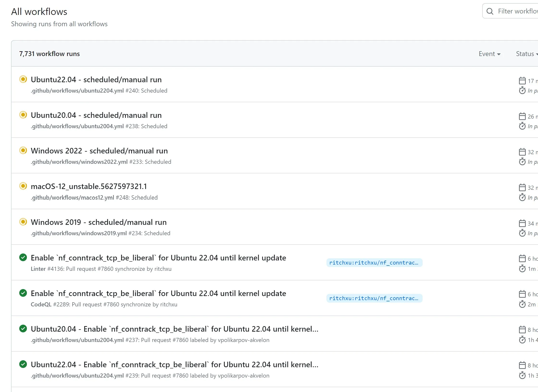Screen dimensions: 538x392
Task: Click the in-progress status icon for Ubuntu22.04 scheduled run
Action: [x=23, y=79]
